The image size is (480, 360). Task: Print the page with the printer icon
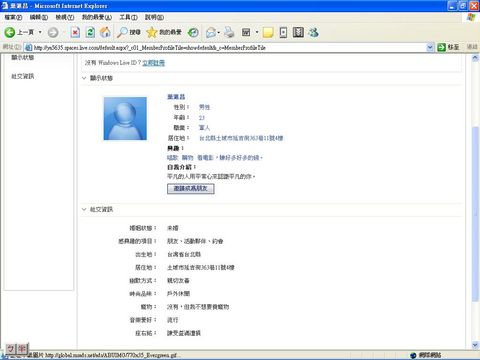[229, 32]
